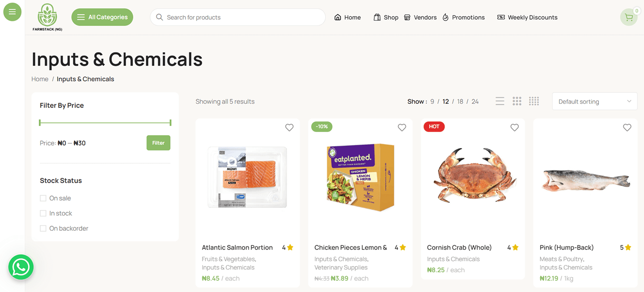Show 24 products per page
Screen dimensions: 644x292
475,102
